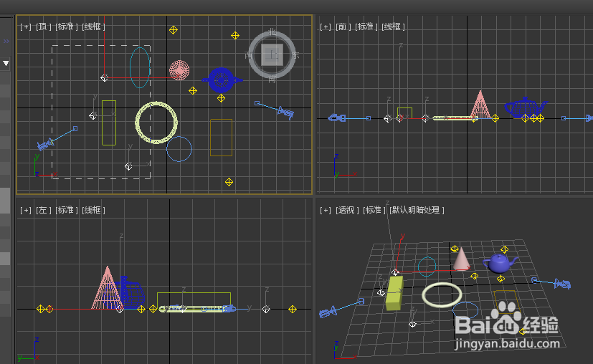593x364 pixels.
Task: Click the 南 south label on ViewCube compass
Action: pos(272,79)
